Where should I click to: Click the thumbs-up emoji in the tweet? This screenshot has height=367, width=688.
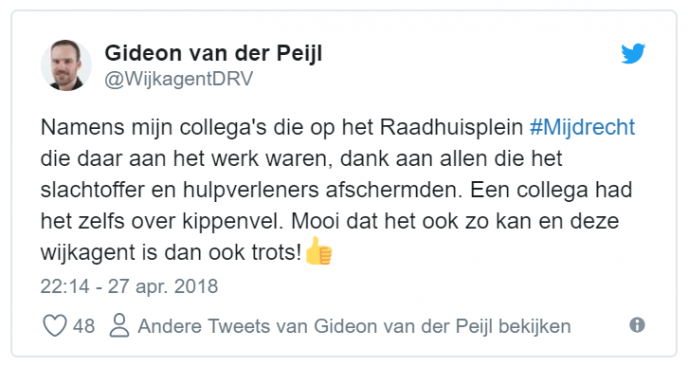point(319,251)
